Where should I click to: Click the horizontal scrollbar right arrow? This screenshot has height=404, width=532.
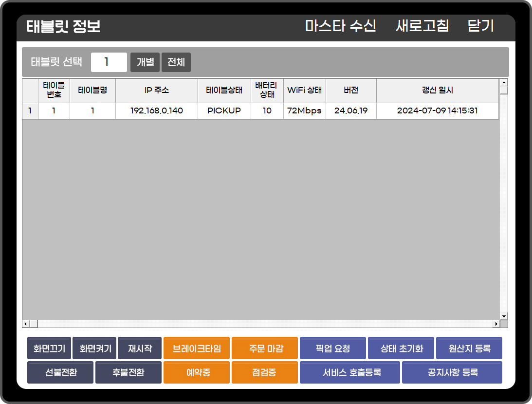pos(496,324)
